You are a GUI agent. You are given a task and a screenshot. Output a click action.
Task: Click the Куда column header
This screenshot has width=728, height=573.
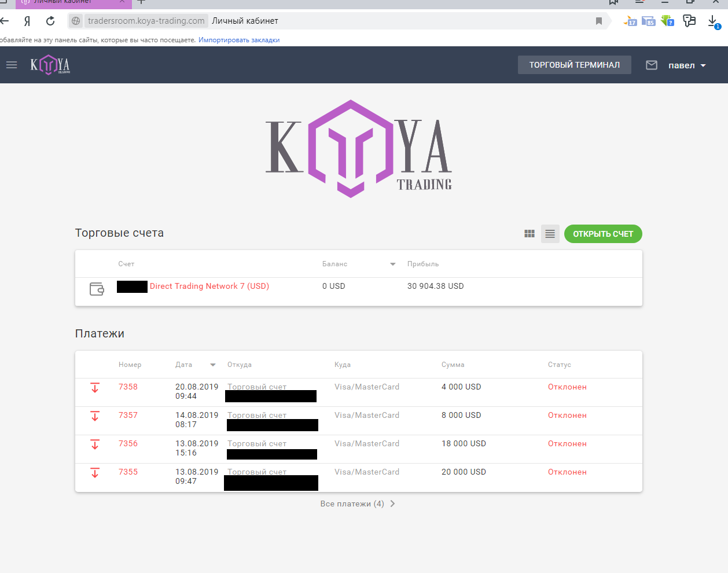pyautogui.click(x=343, y=365)
